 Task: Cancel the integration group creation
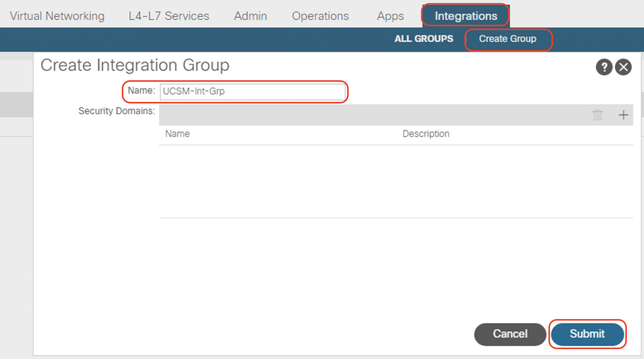[510, 334]
